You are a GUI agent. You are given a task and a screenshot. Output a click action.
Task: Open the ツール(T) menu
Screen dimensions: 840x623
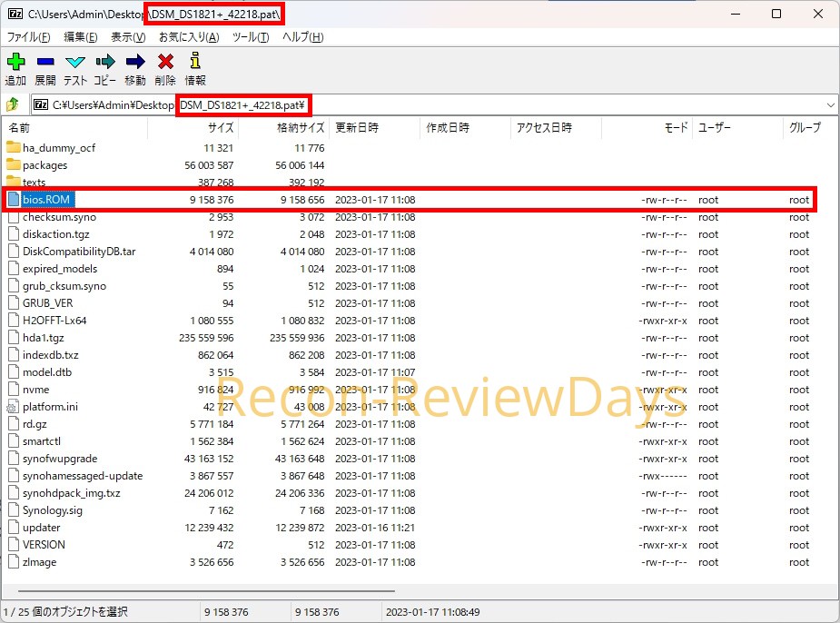pyautogui.click(x=251, y=37)
